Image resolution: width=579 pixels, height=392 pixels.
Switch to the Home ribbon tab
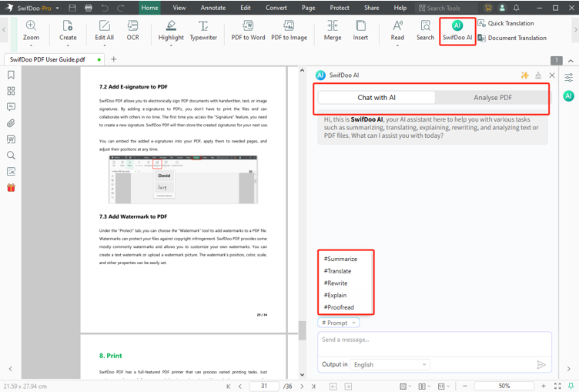tap(149, 8)
